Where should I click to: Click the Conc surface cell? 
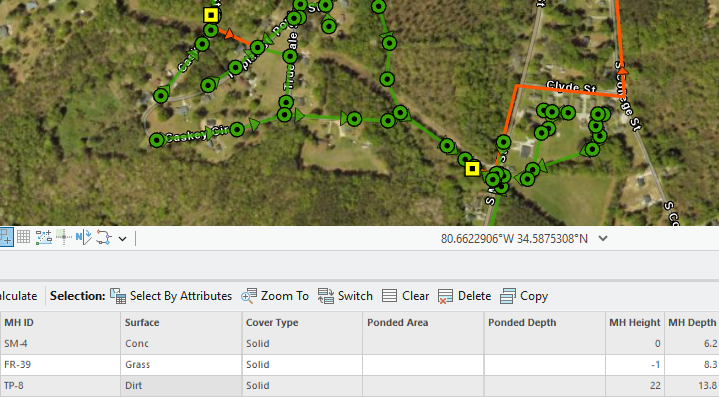(181, 343)
